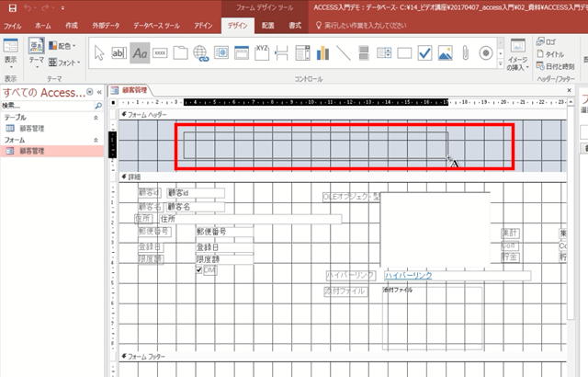
Task: Click the 日付と時刻 button
Action: point(555,66)
